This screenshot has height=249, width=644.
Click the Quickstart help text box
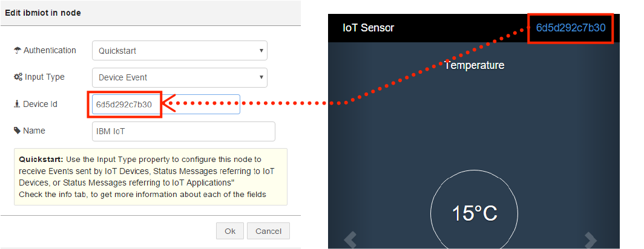[x=150, y=177]
